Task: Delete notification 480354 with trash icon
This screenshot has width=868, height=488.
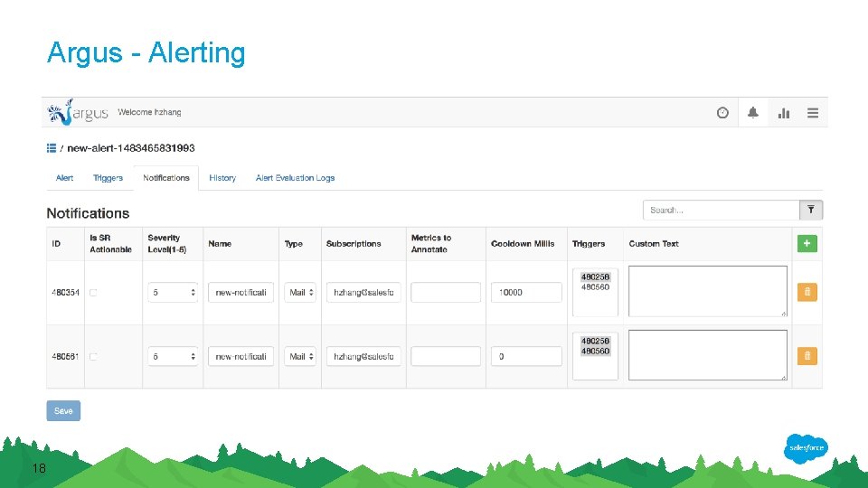Action: coord(807,292)
